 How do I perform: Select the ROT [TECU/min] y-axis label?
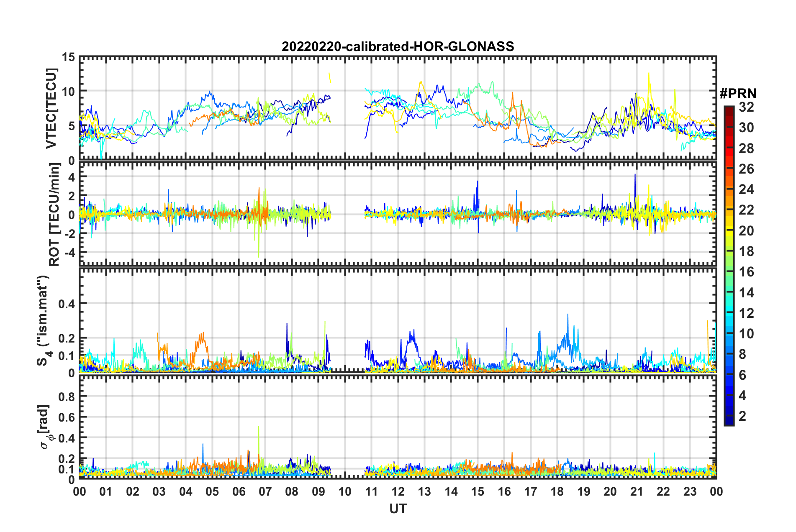tap(54, 215)
